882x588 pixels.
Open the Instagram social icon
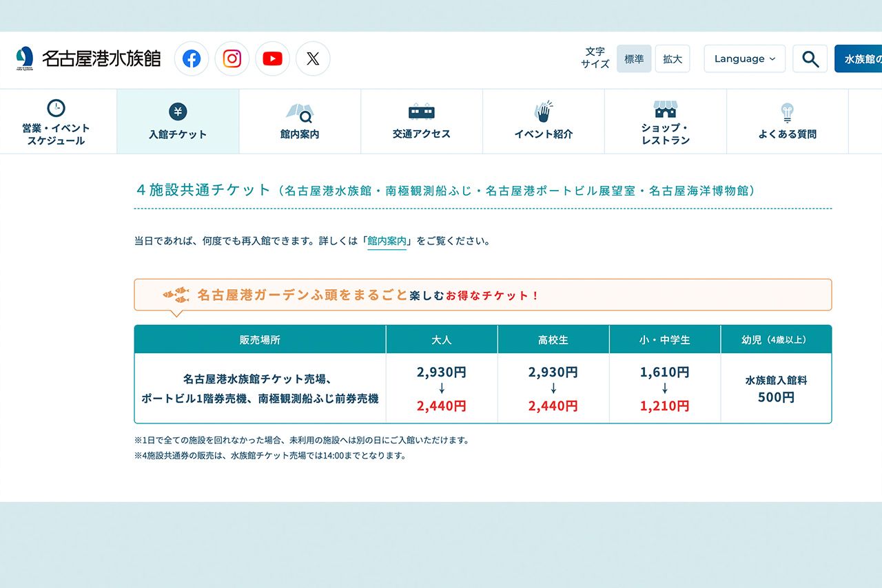pyautogui.click(x=232, y=59)
